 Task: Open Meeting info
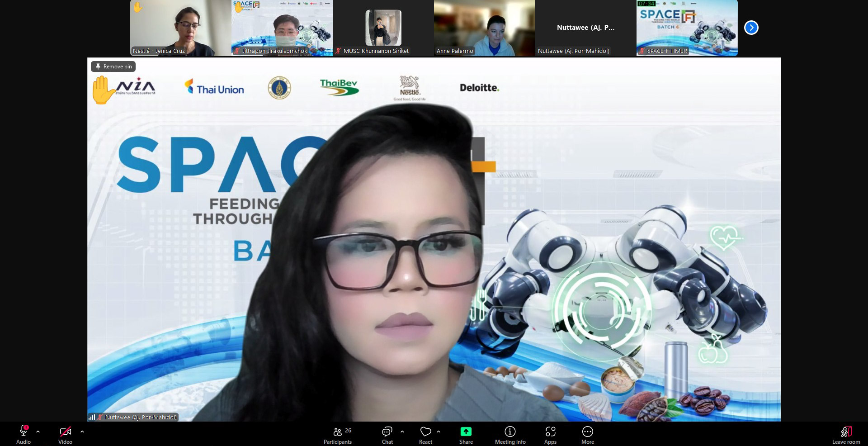(510, 432)
